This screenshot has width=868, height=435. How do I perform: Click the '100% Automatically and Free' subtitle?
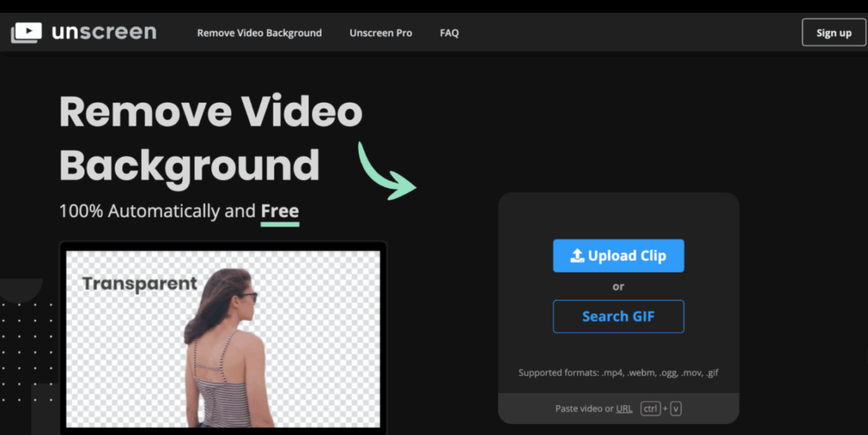click(x=179, y=212)
